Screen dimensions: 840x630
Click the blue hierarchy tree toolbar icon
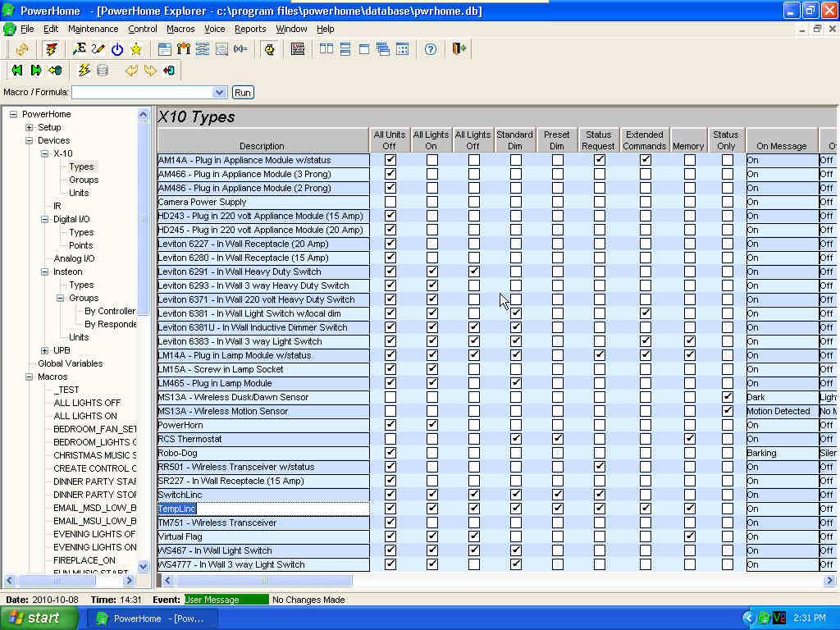click(203, 49)
